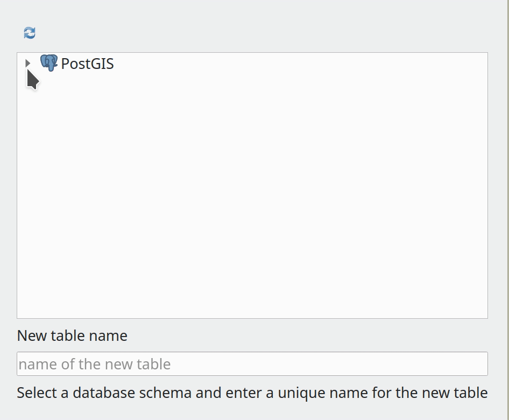
Task: Click the PostGIS elephant icon
Action: (49, 63)
